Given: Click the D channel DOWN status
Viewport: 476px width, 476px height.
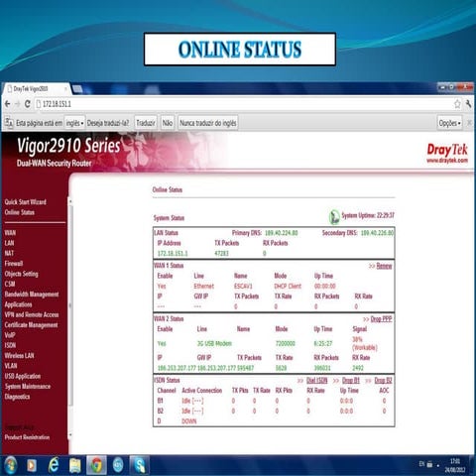Looking at the screenshot, I should click(x=189, y=421).
